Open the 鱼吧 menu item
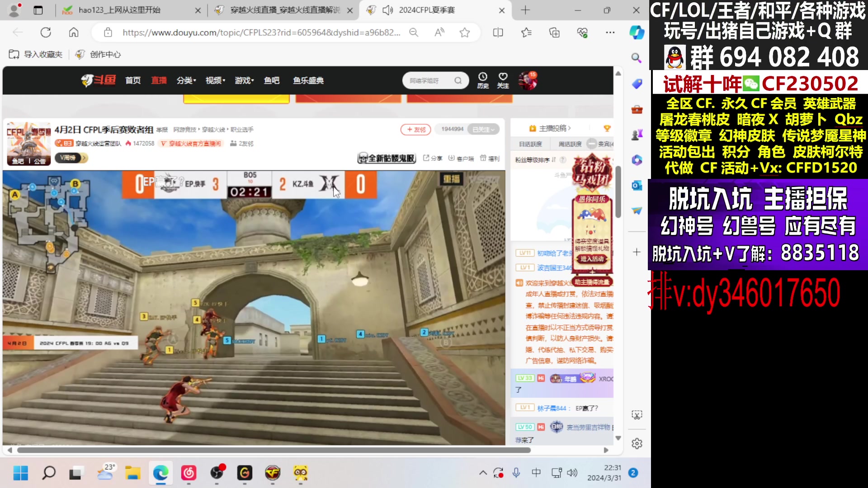868x488 pixels. click(272, 80)
